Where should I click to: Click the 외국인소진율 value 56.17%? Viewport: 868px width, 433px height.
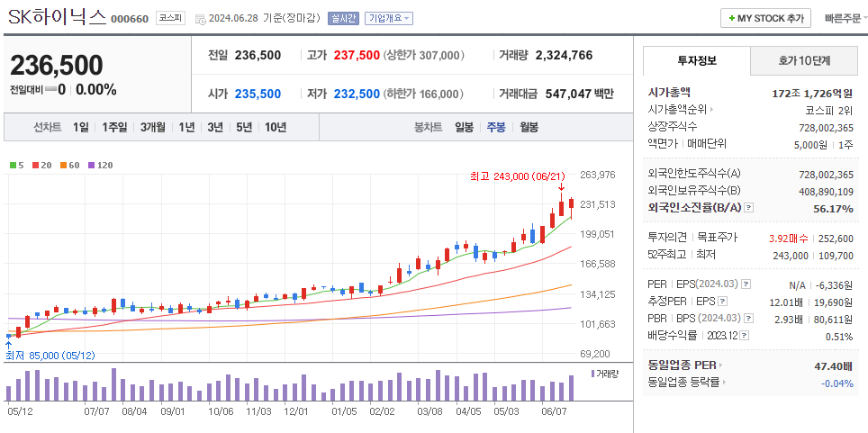pos(834,208)
